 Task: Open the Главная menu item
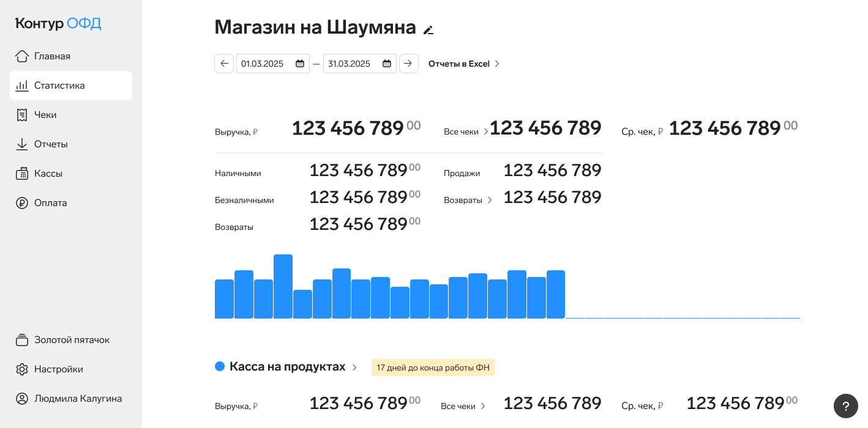[x=52, y=56]
